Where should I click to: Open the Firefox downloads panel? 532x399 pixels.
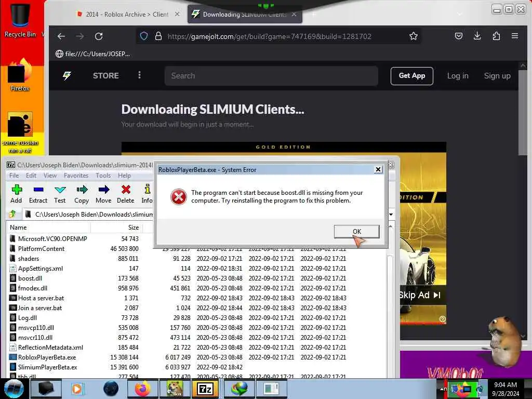pos(477,36)
